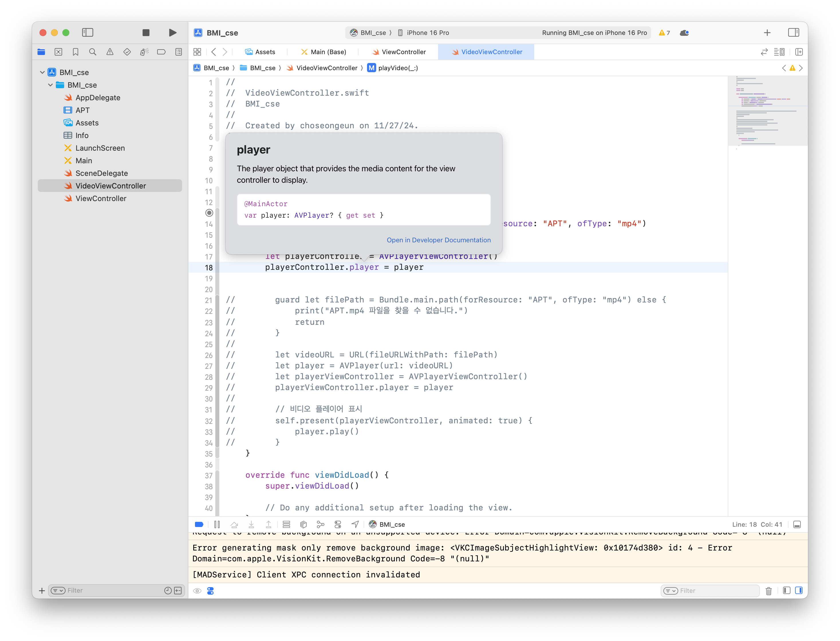
Task: Click the Debug Memory Graph icon
Action: click(321, 524)
